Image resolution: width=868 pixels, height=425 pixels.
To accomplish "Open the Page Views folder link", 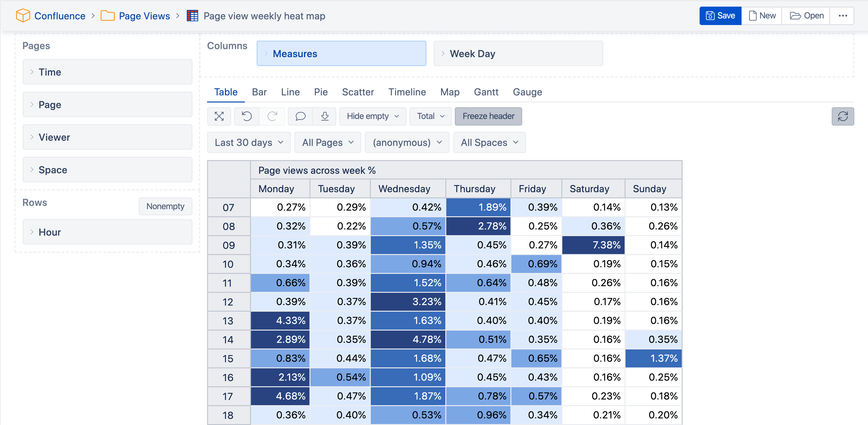I will [x=144, y=16].
